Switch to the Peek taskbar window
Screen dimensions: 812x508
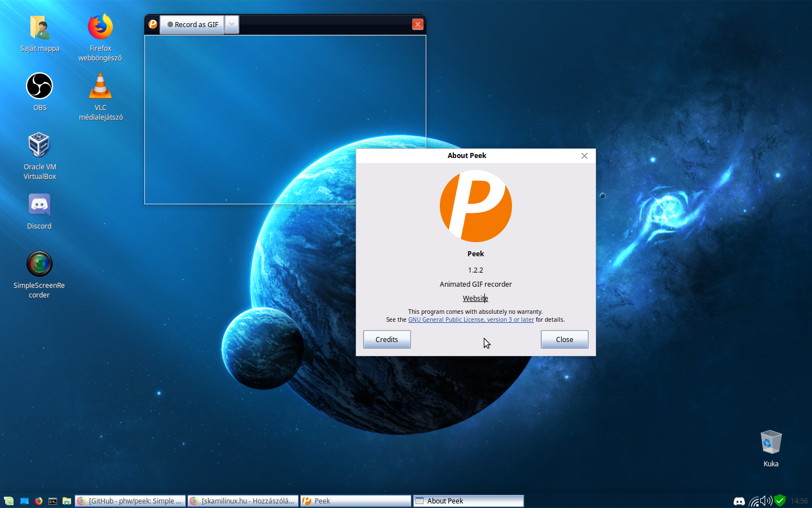[356, 501]
